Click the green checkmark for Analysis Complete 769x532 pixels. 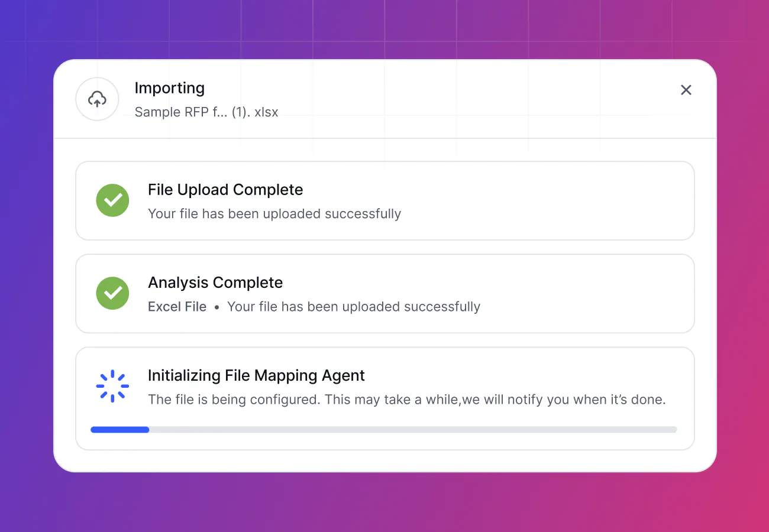112,293
